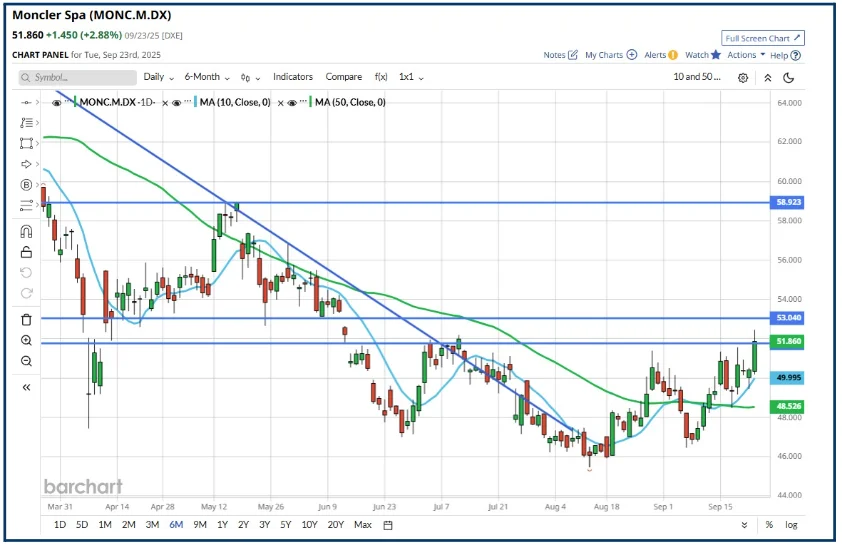Undo the last chart action

point(26,273)
